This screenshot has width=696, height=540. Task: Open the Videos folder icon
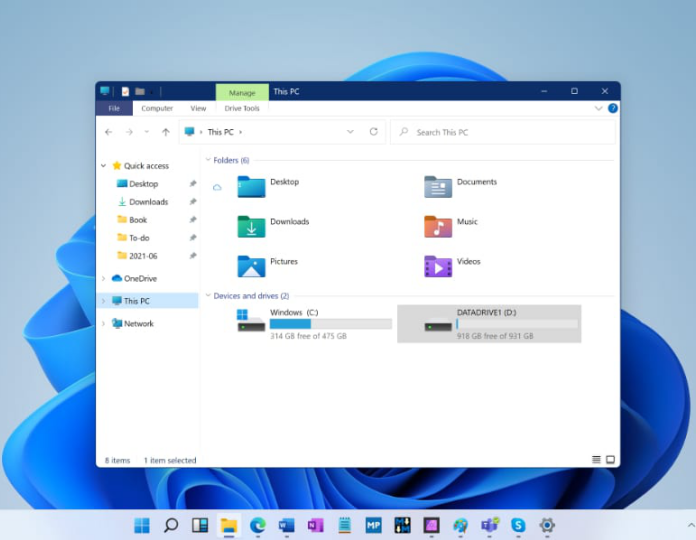(x=437, y=266)
